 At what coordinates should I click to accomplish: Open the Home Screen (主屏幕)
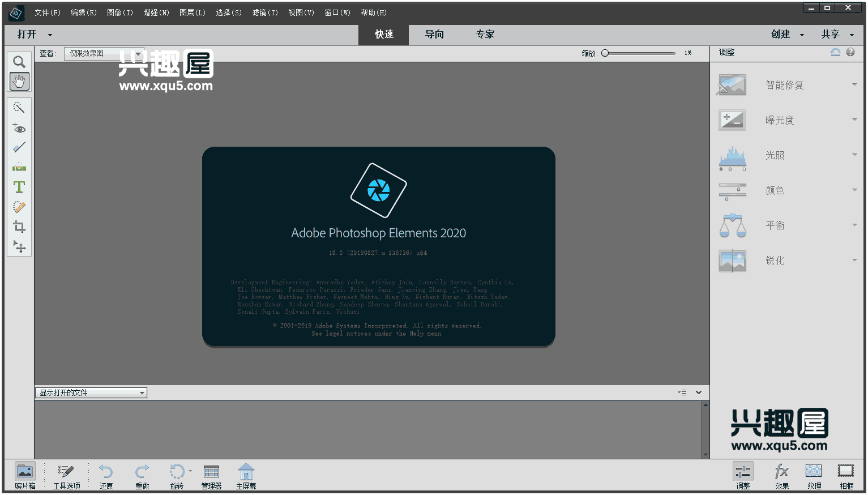click(x=246, y=475)
